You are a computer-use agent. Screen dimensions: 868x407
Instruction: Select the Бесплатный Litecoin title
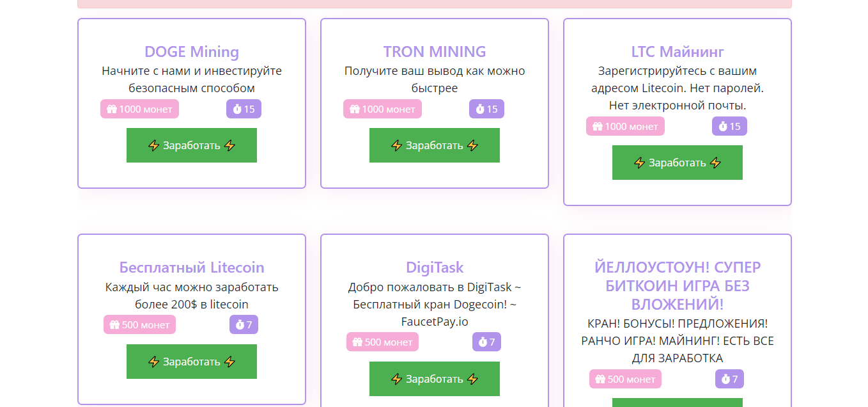192,267
